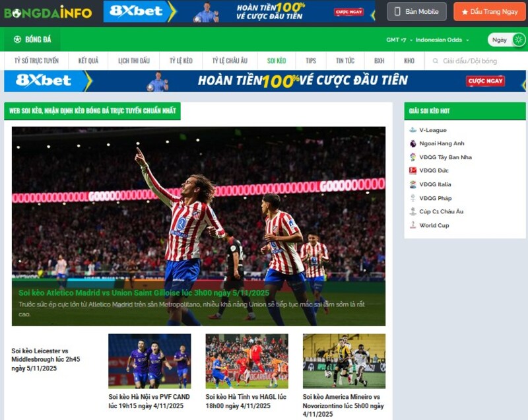The image size is (528, 420).
Task: Click the search magnifier icon
Action: pos(435,61)
